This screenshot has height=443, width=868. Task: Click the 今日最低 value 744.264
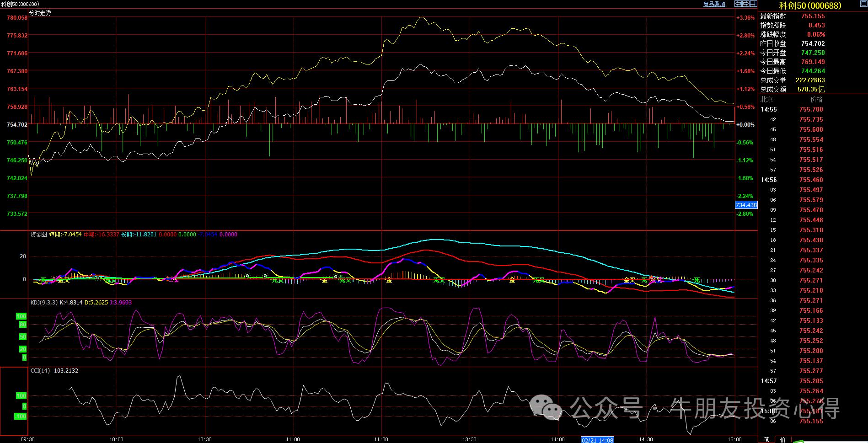coord(813,71)
